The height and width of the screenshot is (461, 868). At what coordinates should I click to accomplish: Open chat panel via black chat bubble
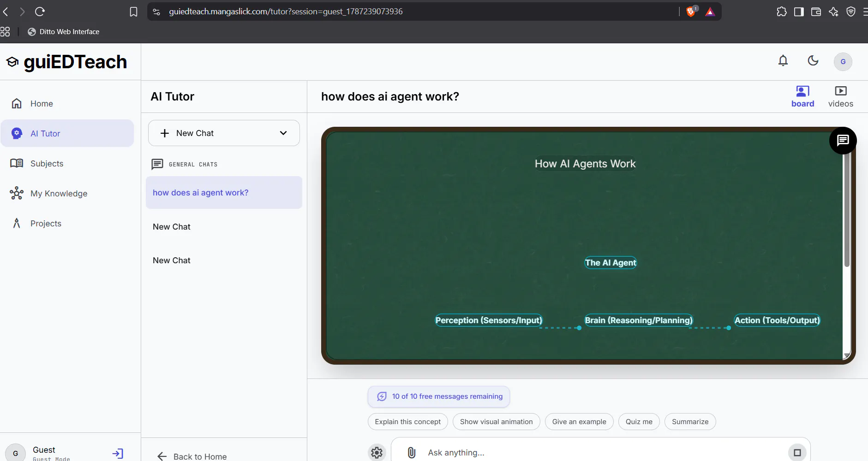[x=843, y=140]
